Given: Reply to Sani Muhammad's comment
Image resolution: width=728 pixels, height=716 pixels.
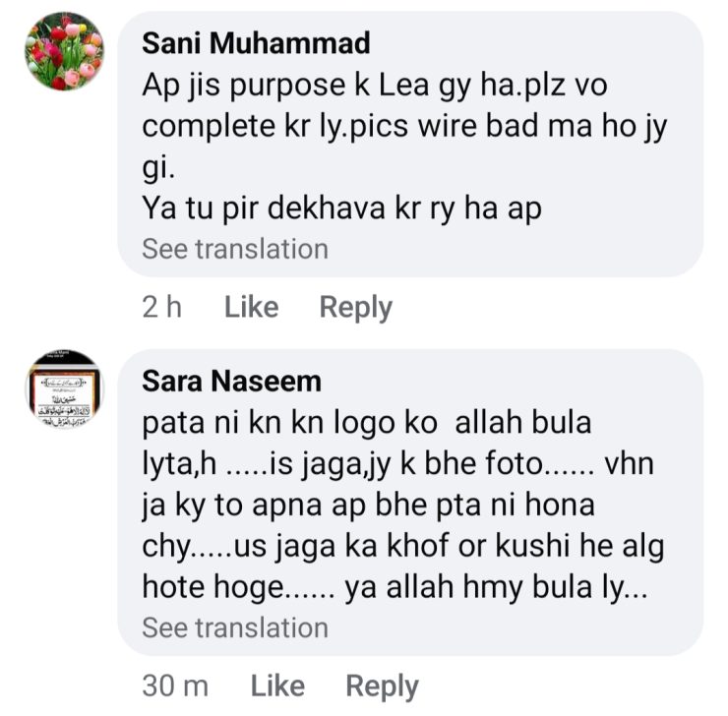Looking at the screenshot, I should [x=355, y=308].
